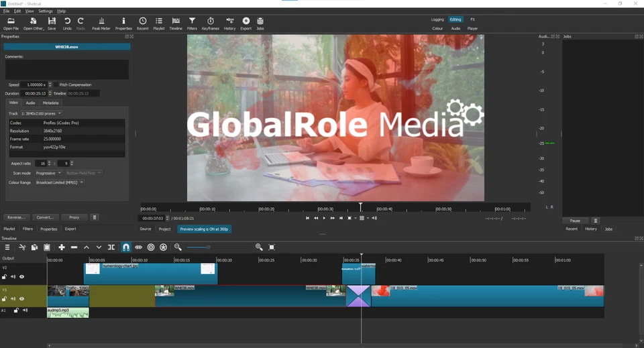The height and width of the screenshot is (348, 644).
Task: Open Properties panel hamburger menu
Action: 95,217
